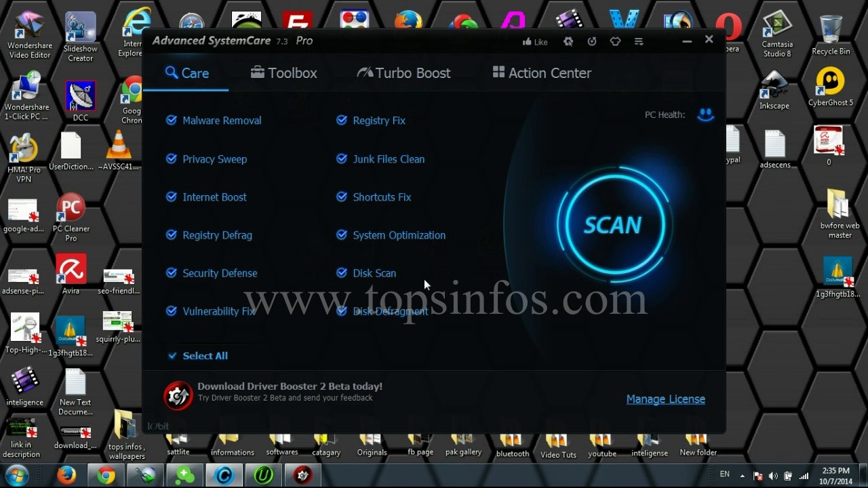Select the inteligence video file icon
868x488 pixels.
click(25, 386)
